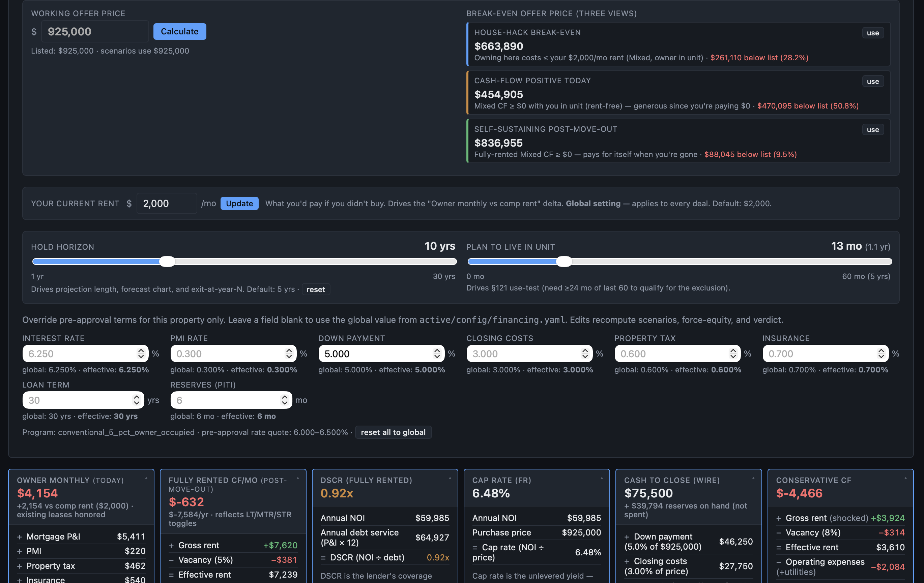Click the working offer price field

pyautogui.click(x=95, y=31)
